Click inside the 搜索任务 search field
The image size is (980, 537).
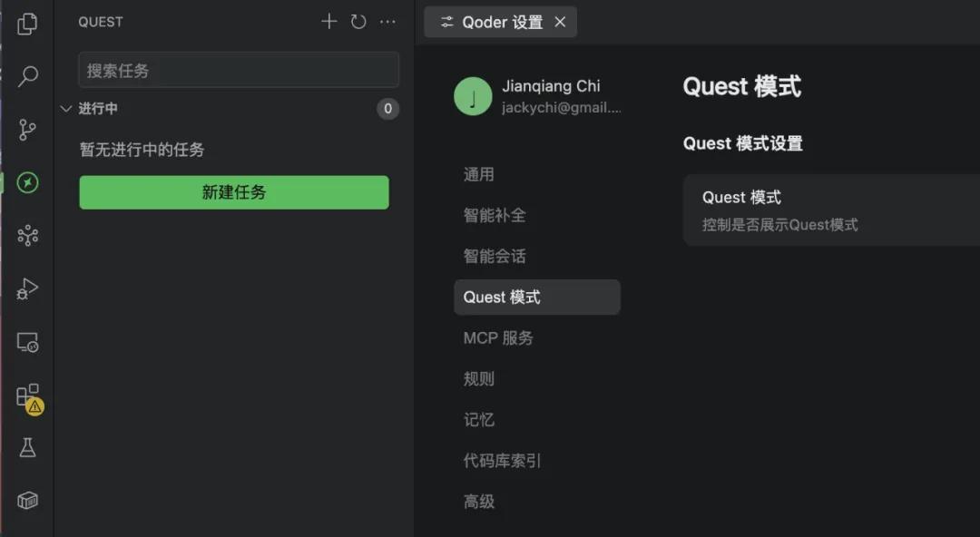pos(238,69)
